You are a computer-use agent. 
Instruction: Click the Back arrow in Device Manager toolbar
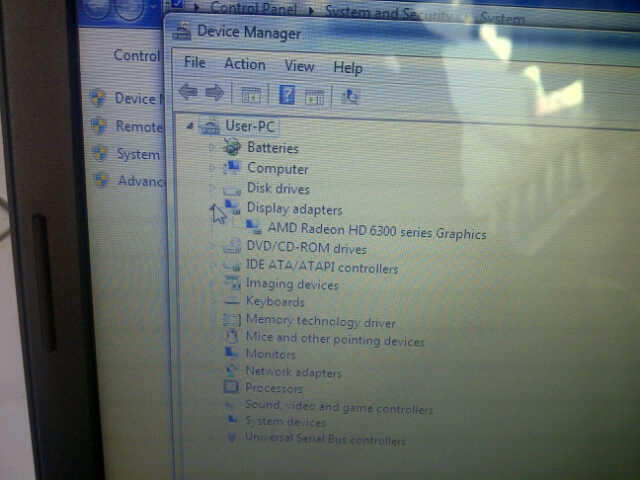[x=188, y=92]
